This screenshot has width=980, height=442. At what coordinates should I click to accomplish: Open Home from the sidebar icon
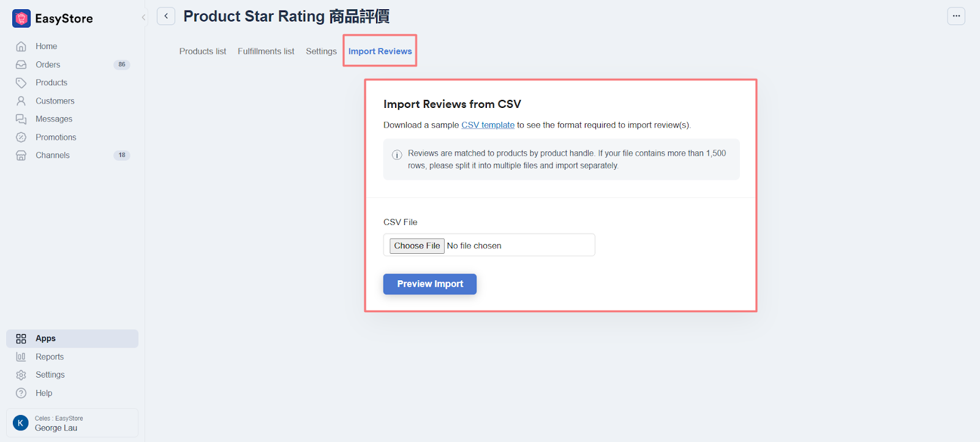(x=21, y=47)
